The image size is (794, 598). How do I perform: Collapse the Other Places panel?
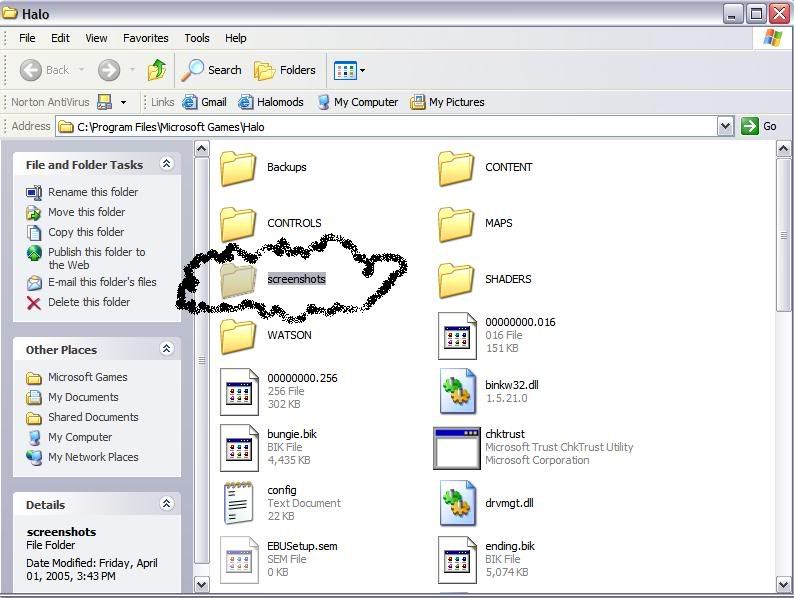tap(167, 348)
